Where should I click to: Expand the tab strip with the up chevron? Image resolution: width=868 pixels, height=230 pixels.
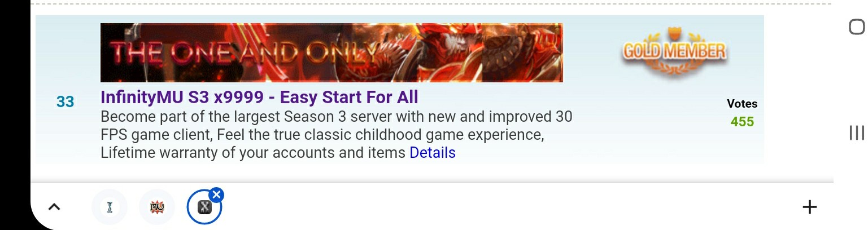(54, 207)
